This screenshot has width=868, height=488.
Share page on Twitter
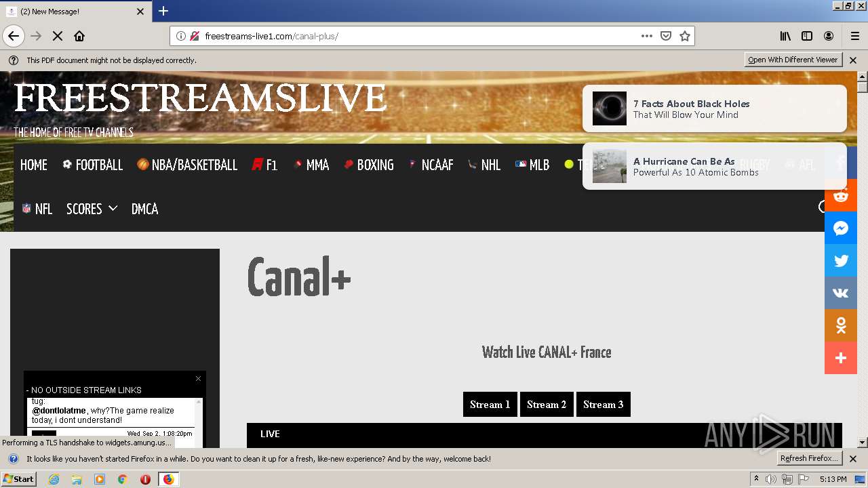(x=841, y=261)
